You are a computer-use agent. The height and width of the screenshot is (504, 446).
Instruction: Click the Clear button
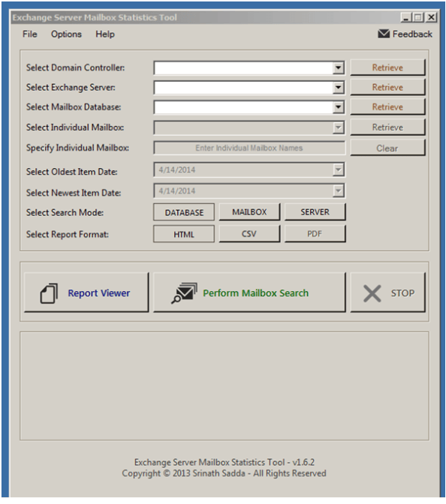(387, 148)
